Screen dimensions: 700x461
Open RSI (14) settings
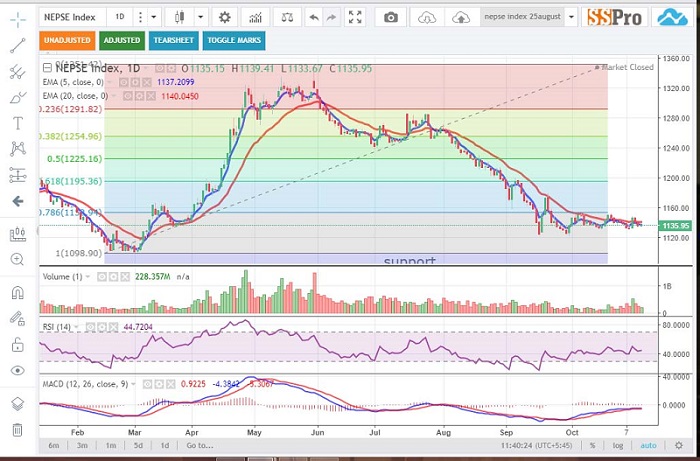click(x=102, y=327)
